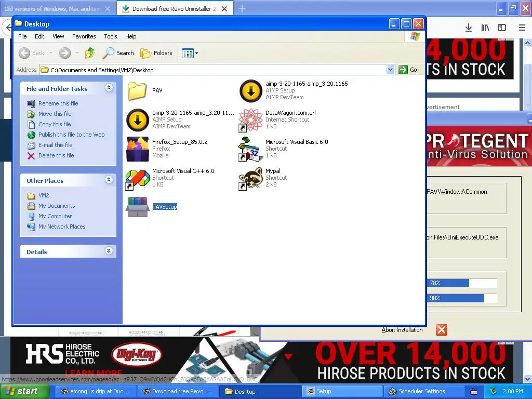
Task: Expand the Address bar dropdown
Action: point(391,70)
